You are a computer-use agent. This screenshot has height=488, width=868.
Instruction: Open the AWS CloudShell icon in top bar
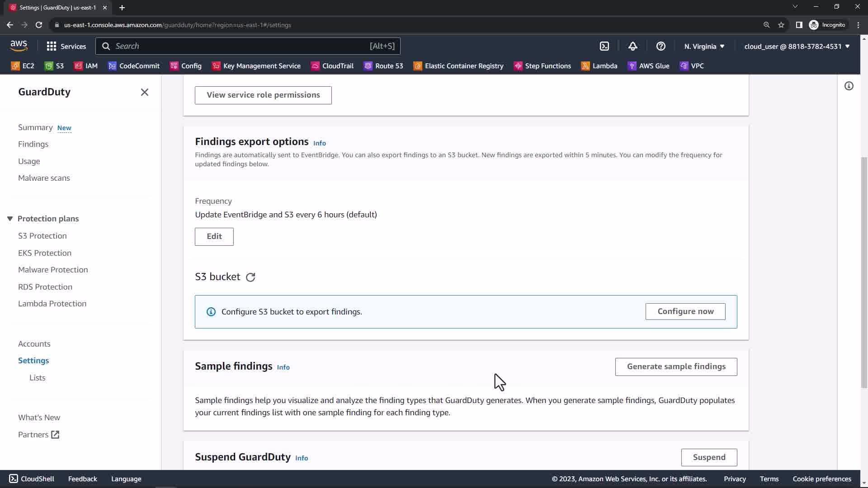click(604, 46)
